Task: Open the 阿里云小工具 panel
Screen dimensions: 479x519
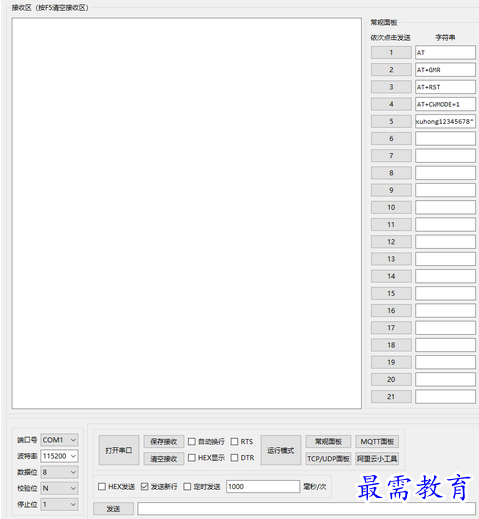Action: click(x=377, y=459)
